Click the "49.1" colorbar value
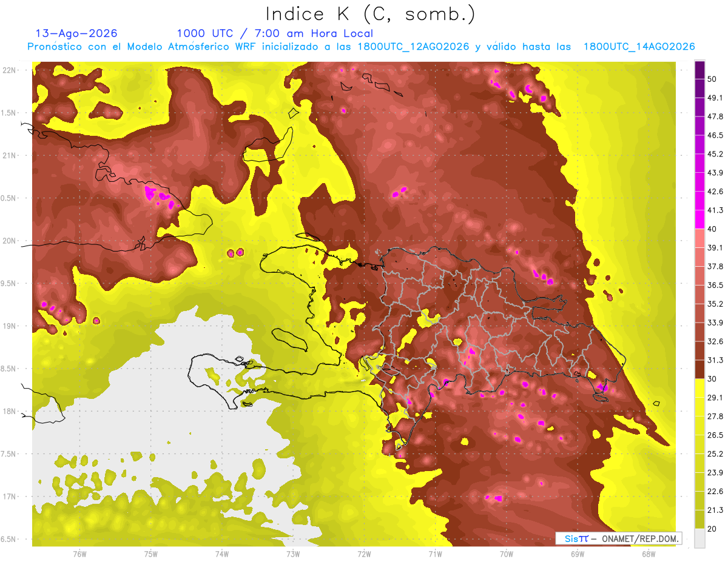The height and width of the screenshot is (562, 728). click(715, 98)
